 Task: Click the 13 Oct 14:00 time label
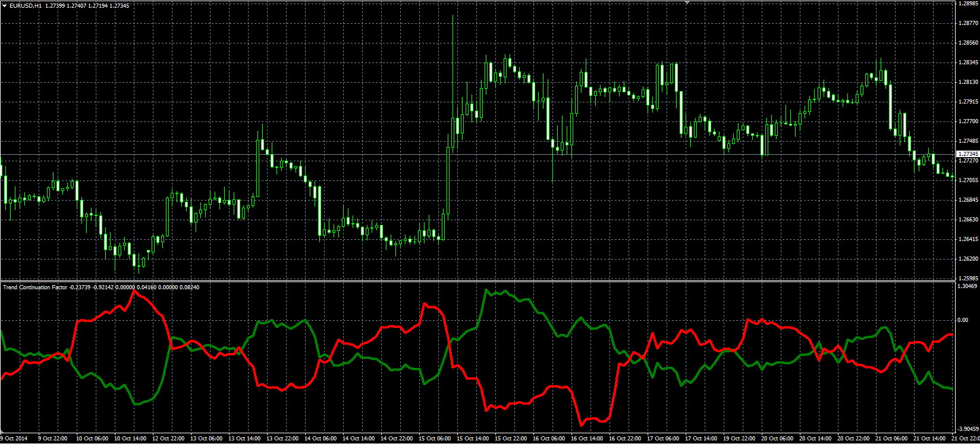coord(244,439)
